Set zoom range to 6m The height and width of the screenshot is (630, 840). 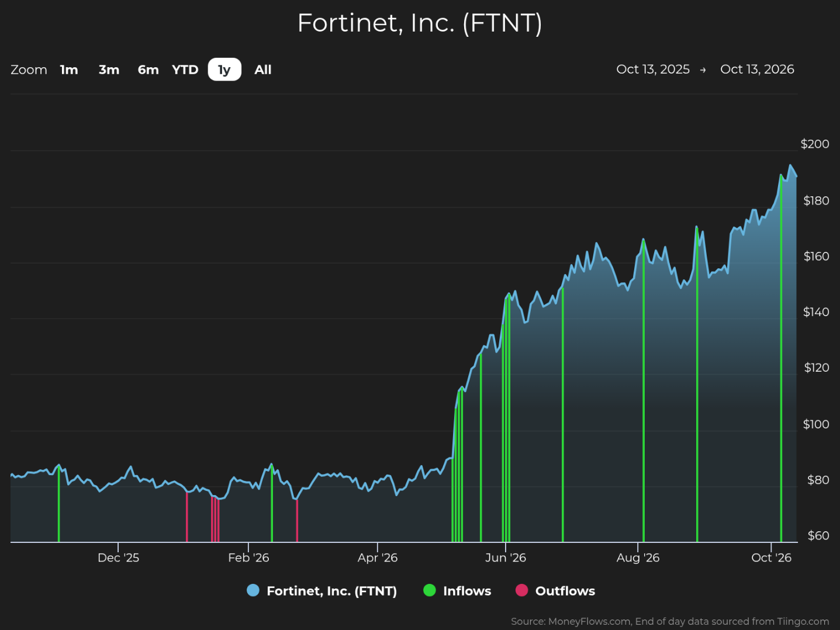[x=148, y=70]
